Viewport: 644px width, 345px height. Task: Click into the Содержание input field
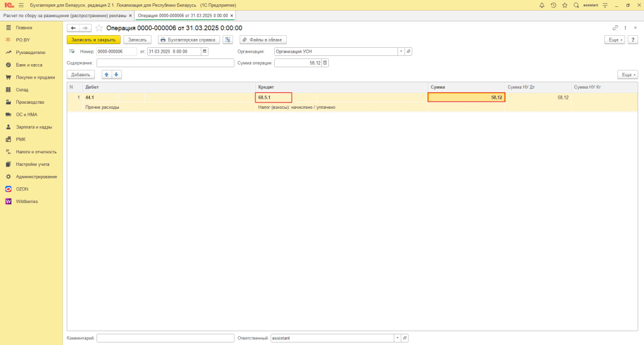pyautogui.click(x=165, y=63)
